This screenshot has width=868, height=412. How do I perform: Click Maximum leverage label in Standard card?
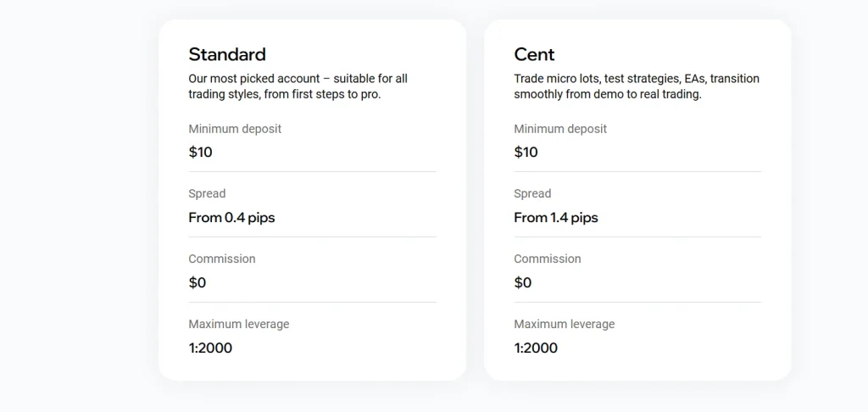(x=238, y=324)
